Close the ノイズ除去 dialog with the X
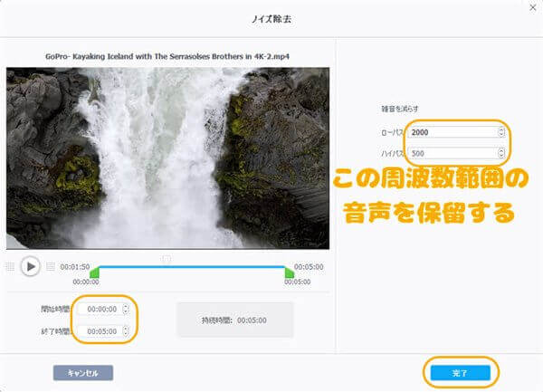 pos(533,7)
